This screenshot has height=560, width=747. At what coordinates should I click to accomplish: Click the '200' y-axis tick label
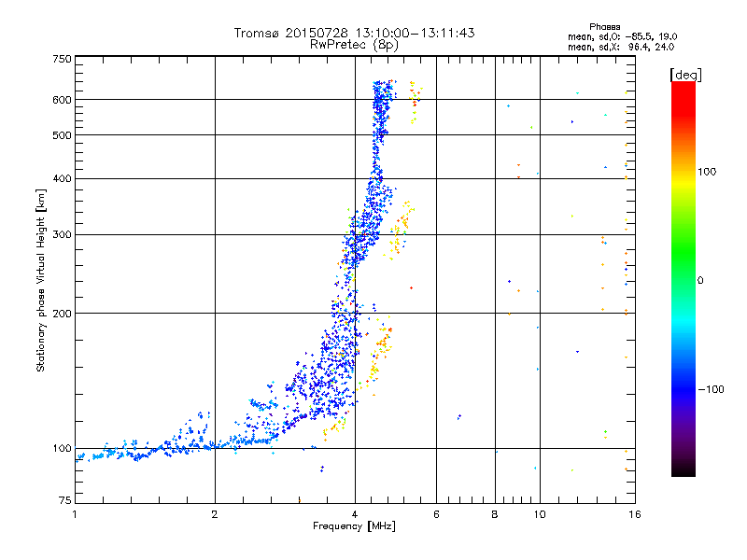coord(62,314)
